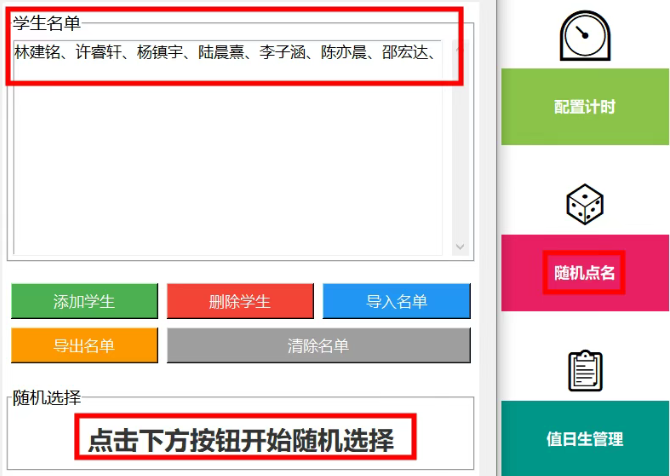
Task: Click the name 林建铭 in the list
Action: (36, 53)
